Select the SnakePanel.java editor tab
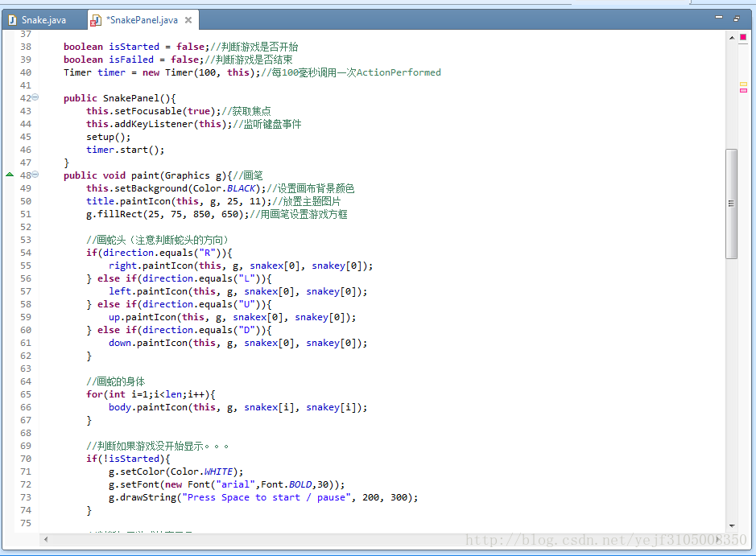Image resolution: width=756 pixels, height=556 pixels. [142, 20]
